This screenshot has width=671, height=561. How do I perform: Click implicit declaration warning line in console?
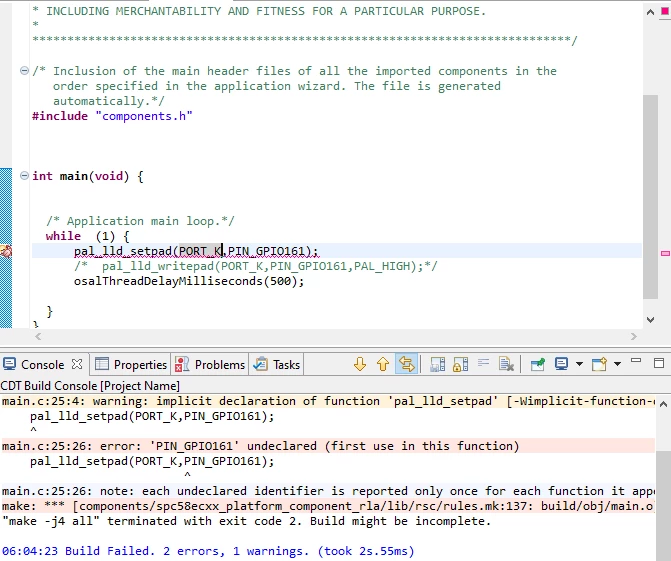tap(328, 401)
